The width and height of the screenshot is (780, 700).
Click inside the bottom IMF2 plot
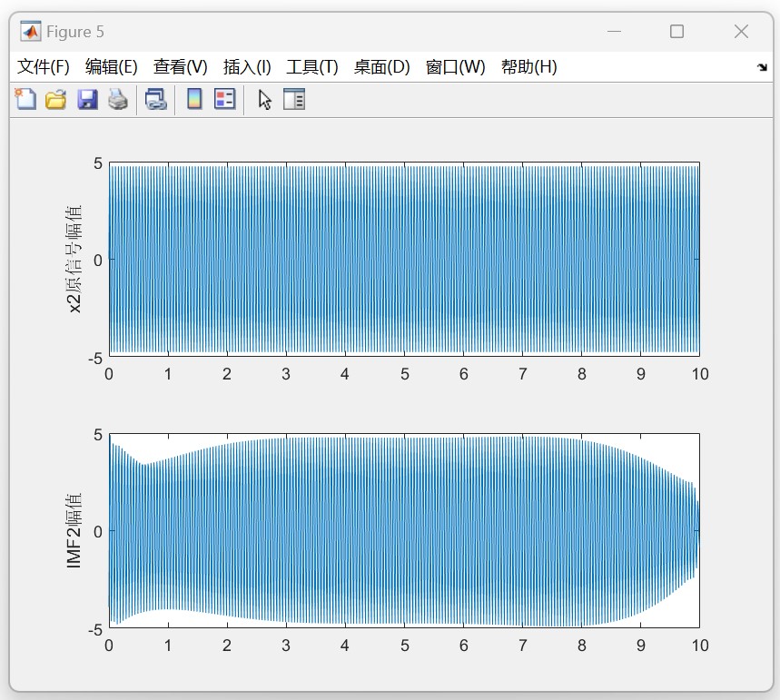click(404, 530)
